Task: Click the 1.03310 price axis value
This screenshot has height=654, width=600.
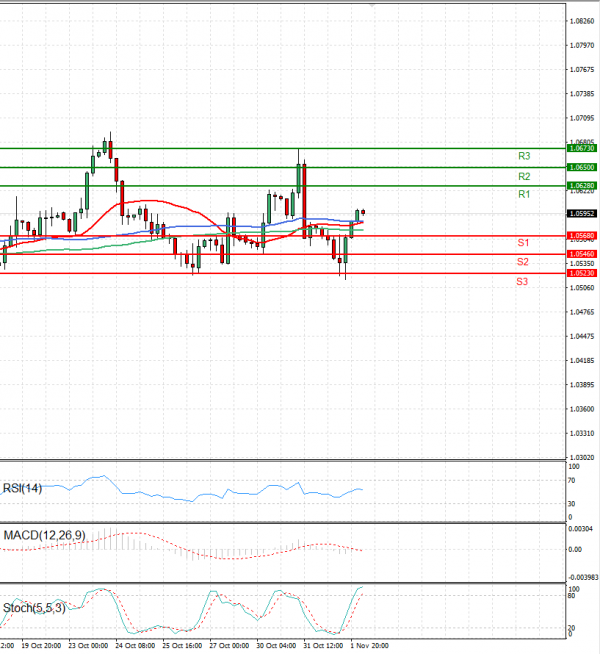Action: 582,434
